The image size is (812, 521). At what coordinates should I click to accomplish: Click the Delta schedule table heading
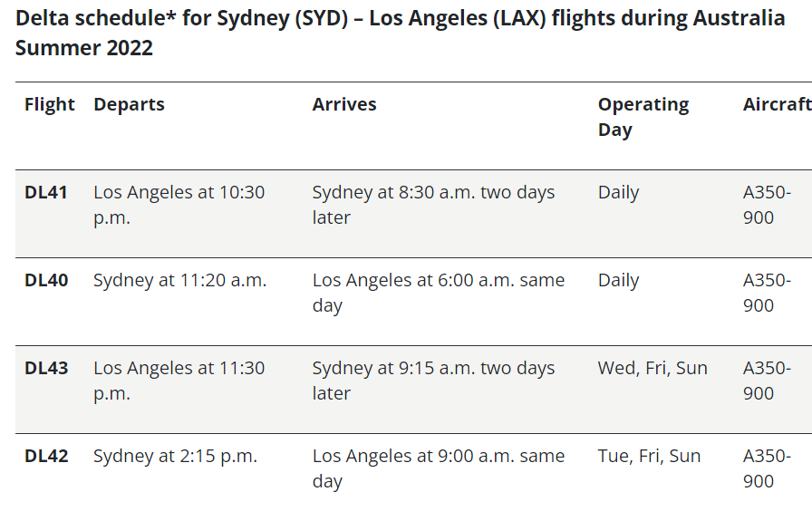coord(400,34)
